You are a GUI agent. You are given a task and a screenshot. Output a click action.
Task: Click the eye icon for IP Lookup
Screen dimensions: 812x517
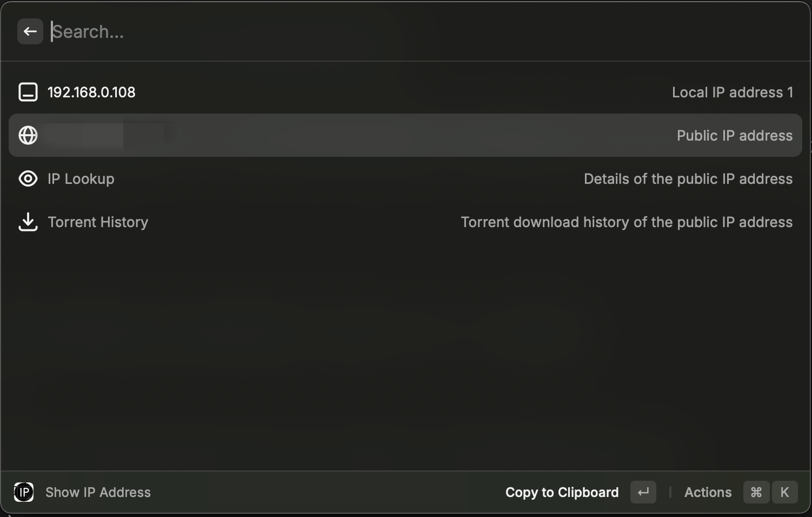[x=28, y=178]
